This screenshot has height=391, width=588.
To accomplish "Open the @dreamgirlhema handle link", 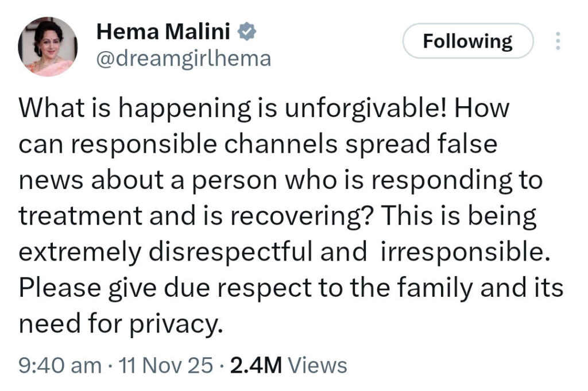I will [181, 58].
